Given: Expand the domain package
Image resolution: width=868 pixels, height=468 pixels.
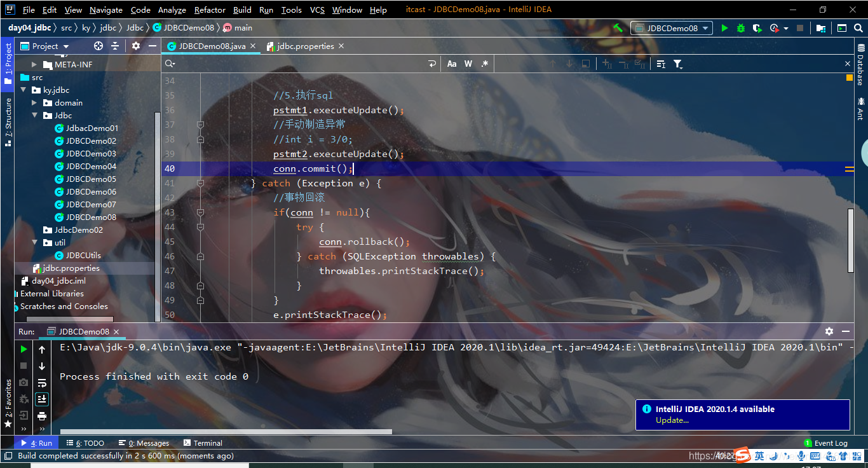Looking at the screenshot, I should (x=34, y=103).
